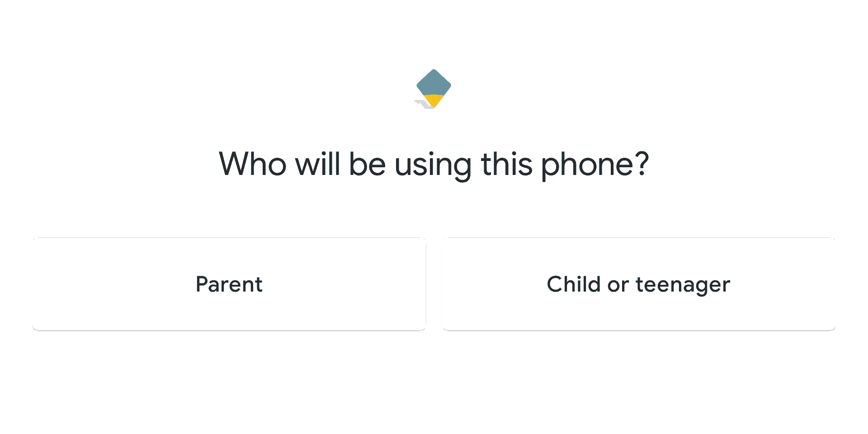This screenshot has width=868, height=434.
Task: Click the 'Who will be using this phone?' heading
Action: (434, 165)
